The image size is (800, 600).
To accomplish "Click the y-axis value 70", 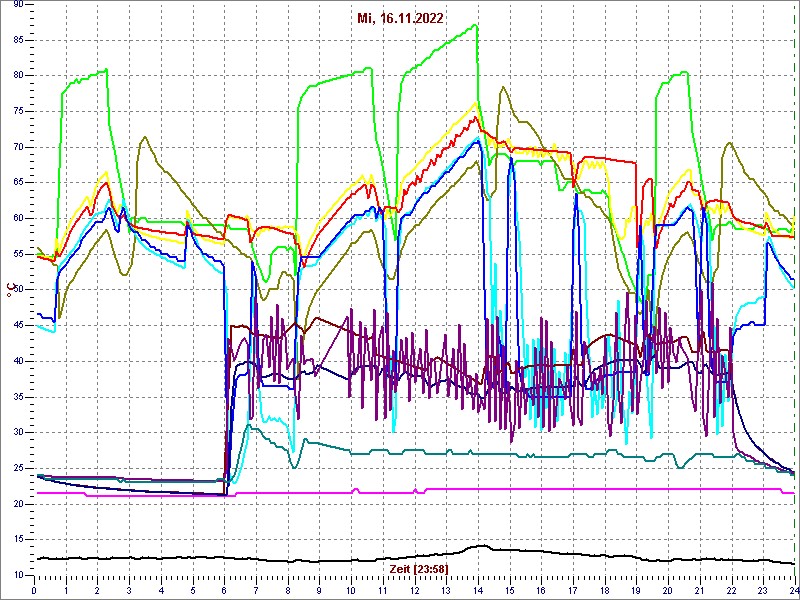I will (x=17, y=147).
